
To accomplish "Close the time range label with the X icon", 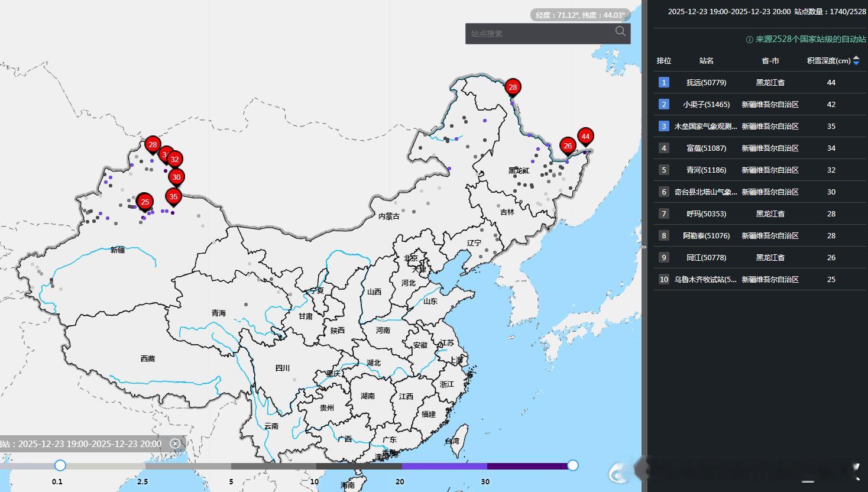I will (175, 444).
